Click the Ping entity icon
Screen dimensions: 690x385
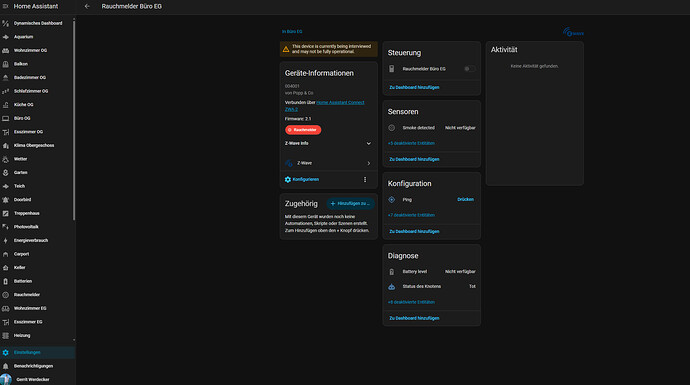[392, 200]
